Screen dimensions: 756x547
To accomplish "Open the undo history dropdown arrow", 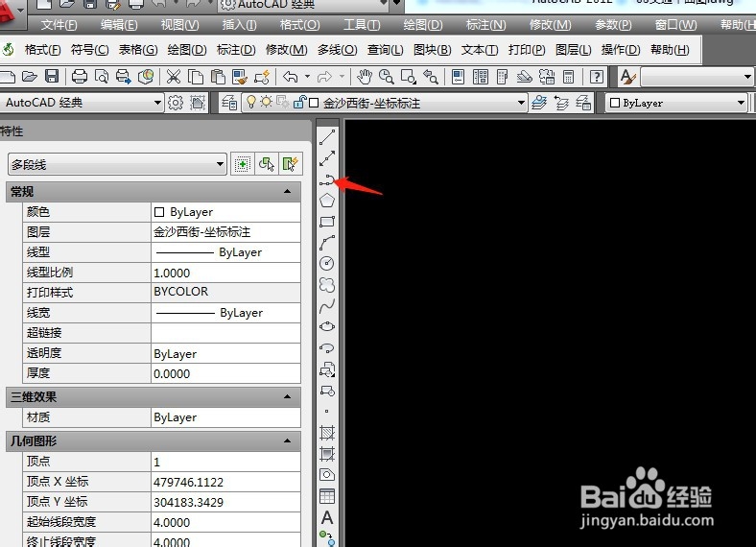I will (307, 77).
